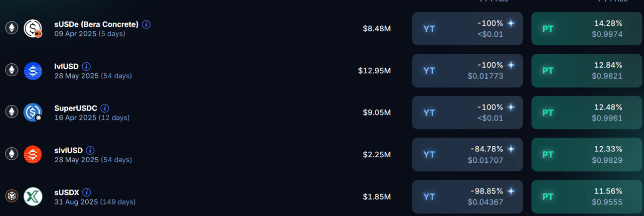
Task: Click info icon next to sUSDX
Action: (87, 192)
